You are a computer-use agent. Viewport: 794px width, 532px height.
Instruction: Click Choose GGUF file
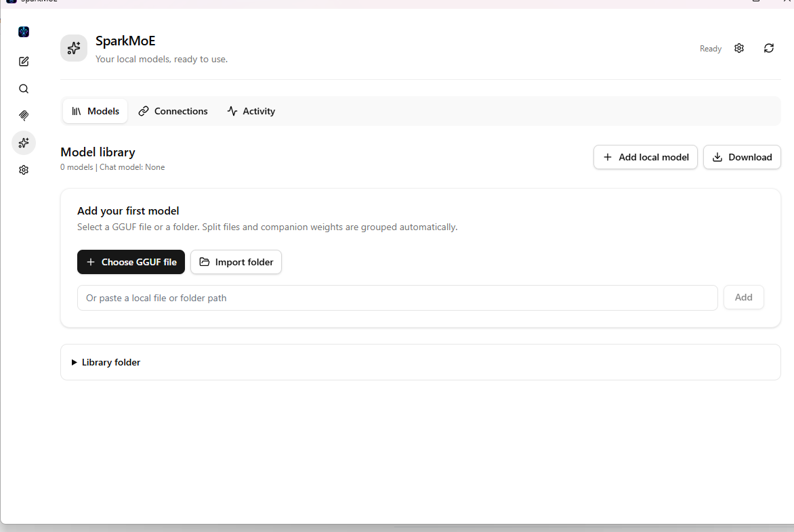131,262
